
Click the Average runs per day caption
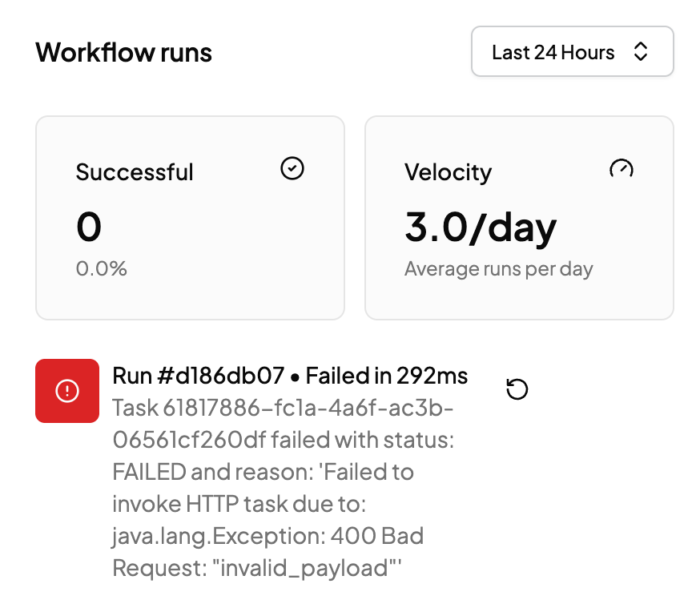coord(498,268)
